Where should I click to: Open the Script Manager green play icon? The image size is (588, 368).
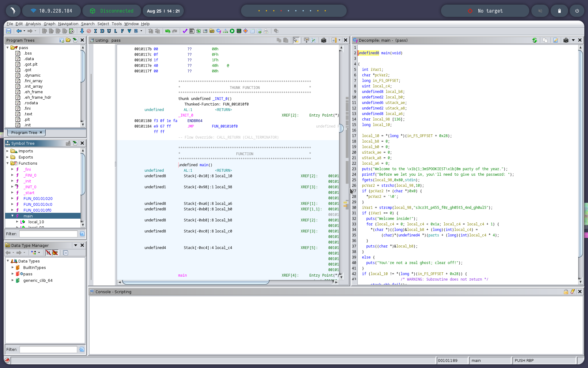pyautogui.click(x=232, y=31)
